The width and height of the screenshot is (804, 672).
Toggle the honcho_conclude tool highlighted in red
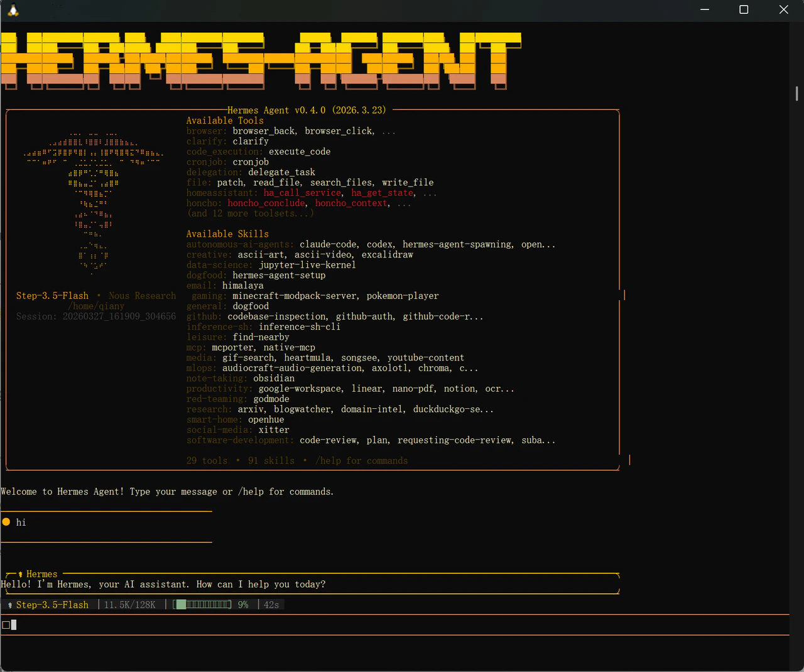tap(266, 203)
